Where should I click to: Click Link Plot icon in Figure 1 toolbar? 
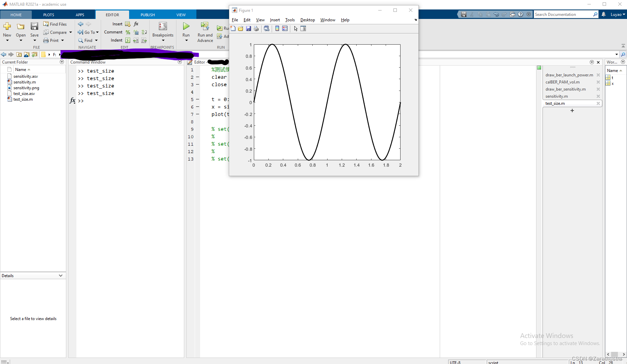(267, 28)
